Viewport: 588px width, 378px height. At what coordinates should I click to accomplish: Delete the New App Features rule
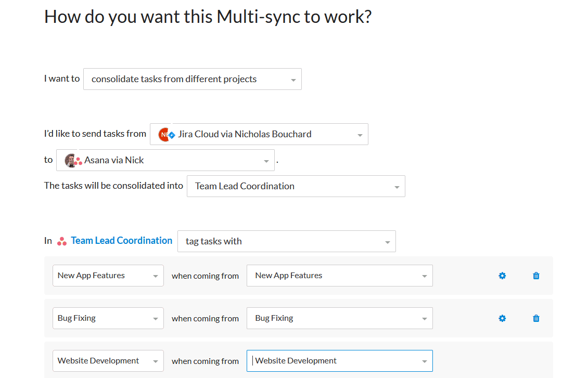click(536, 276)
